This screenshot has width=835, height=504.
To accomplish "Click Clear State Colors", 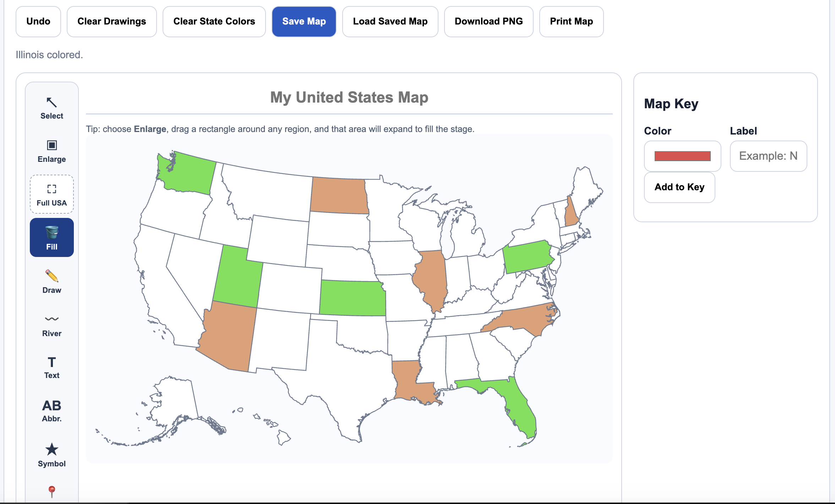I will [214, 21].
